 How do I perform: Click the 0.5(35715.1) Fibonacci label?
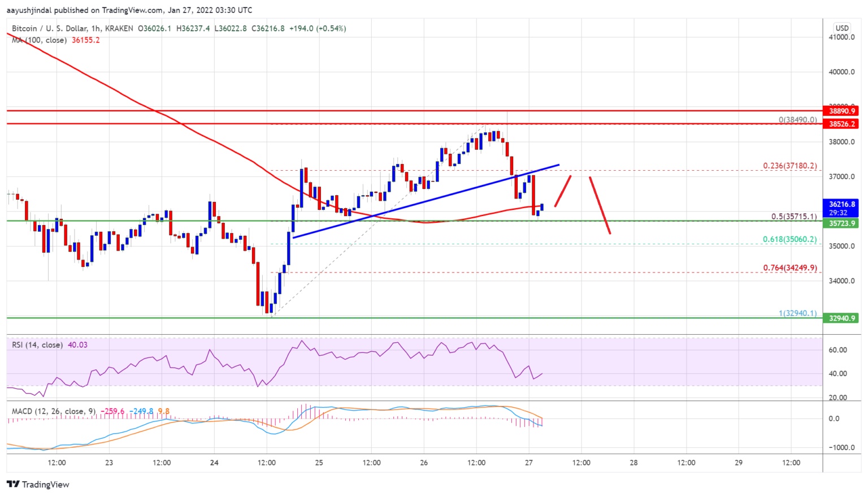pos(794,217)
